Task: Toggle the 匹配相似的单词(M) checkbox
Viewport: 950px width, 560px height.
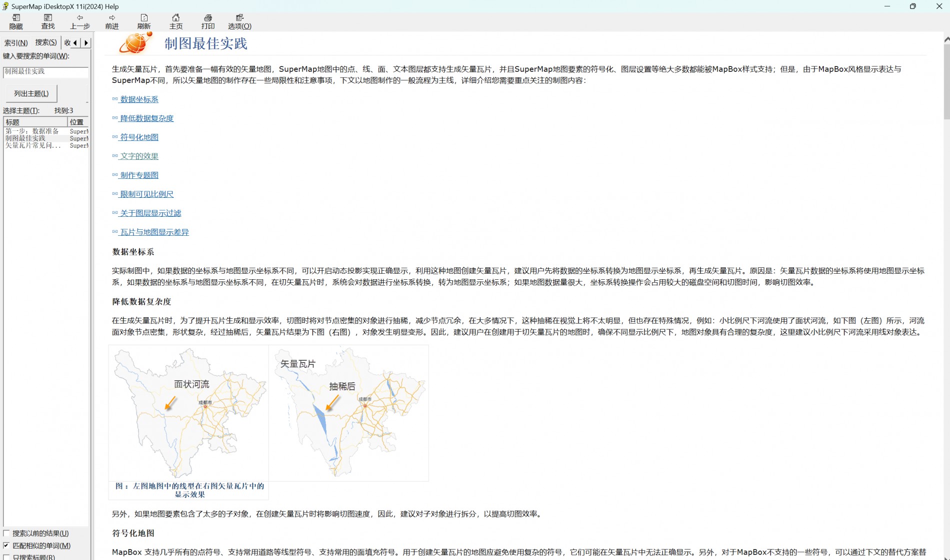Action: 6,546
